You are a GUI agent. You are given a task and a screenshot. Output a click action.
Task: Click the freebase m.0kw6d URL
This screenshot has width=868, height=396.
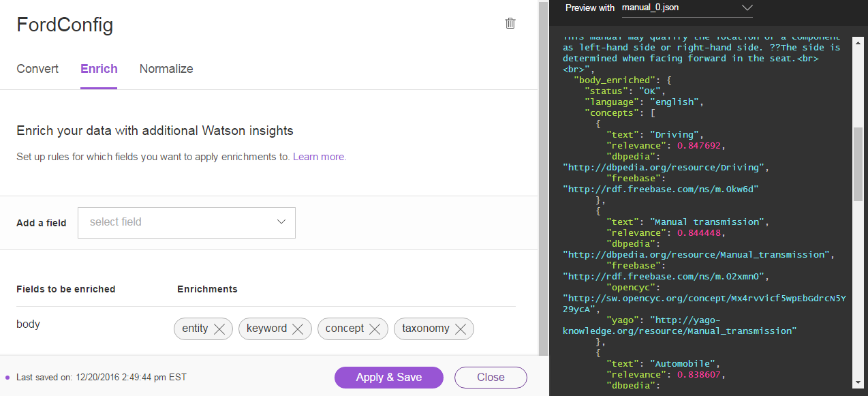[x=660, y=189]
